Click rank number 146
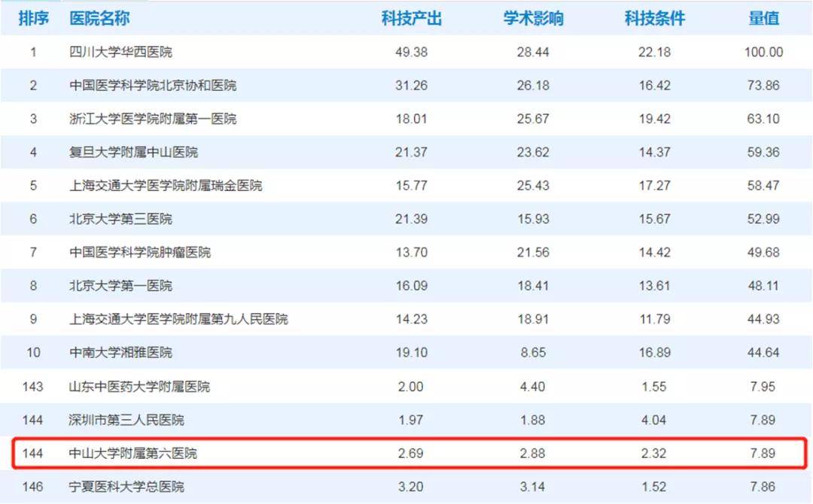This screenshot has height=504, width=813. [32, 487]
